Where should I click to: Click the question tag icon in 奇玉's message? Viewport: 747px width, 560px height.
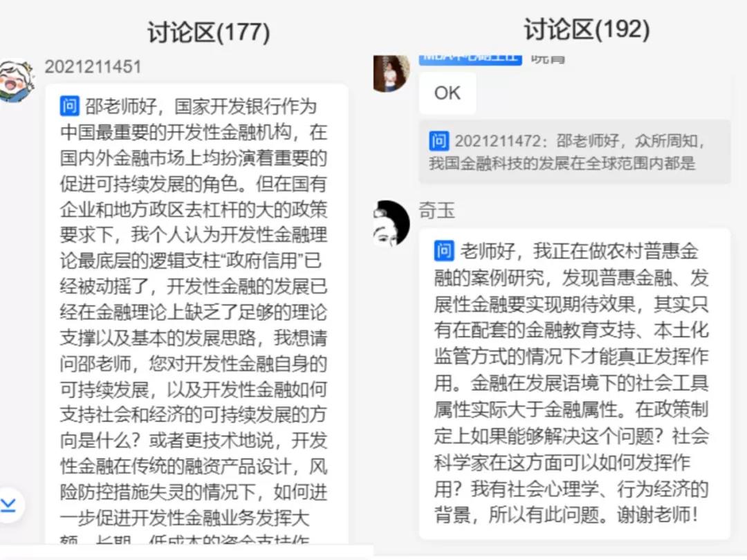click(444, 250)
